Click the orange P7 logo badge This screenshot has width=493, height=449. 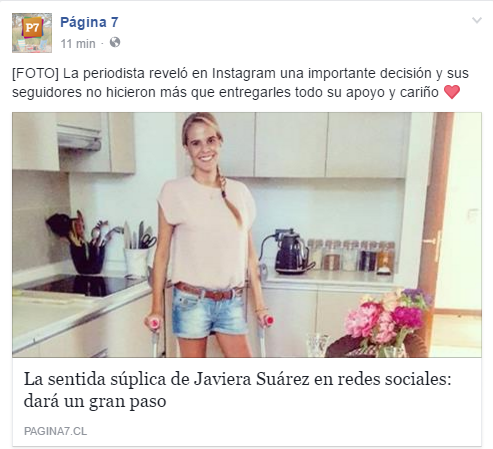32,28
